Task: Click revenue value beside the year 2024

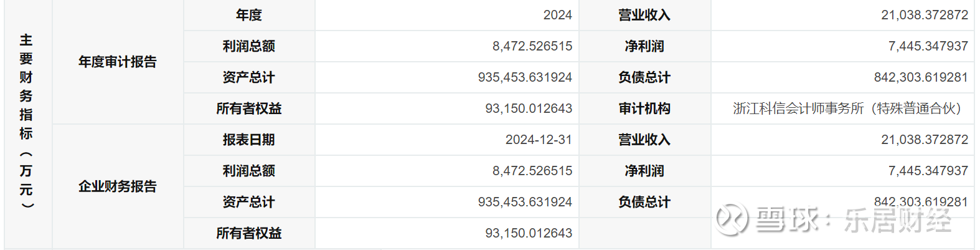Action: coord(925,15)
